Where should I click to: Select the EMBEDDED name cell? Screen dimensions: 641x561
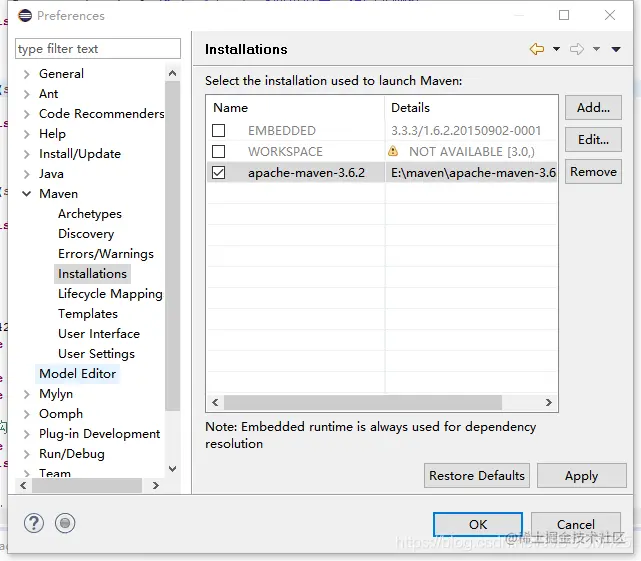pyautogui.click(x=282, y=130)
